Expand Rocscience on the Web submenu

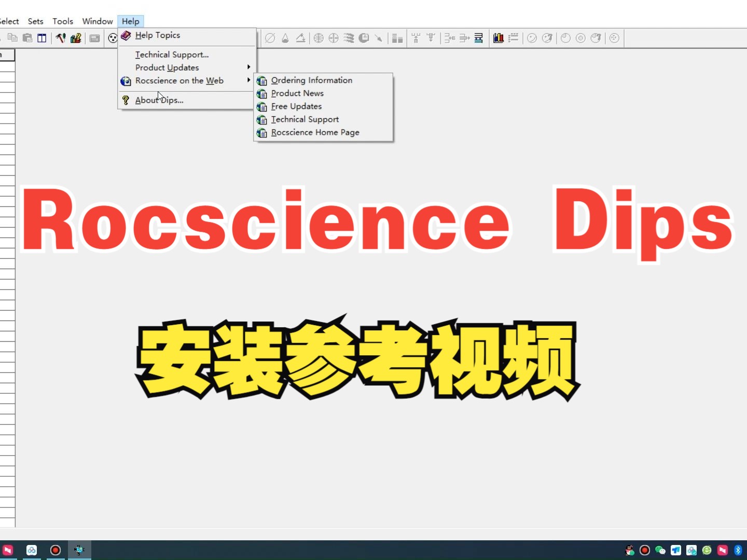(187, 80)
